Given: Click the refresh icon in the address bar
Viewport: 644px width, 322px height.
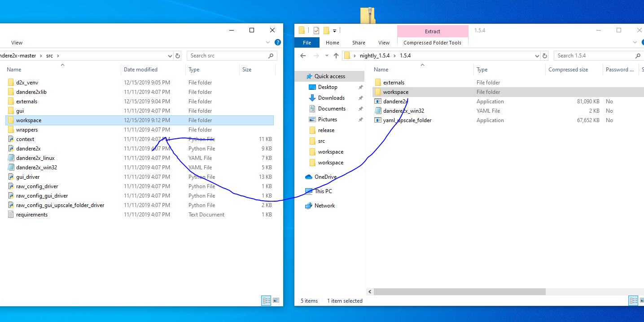Looking at the screenshot, I should 544,55.
